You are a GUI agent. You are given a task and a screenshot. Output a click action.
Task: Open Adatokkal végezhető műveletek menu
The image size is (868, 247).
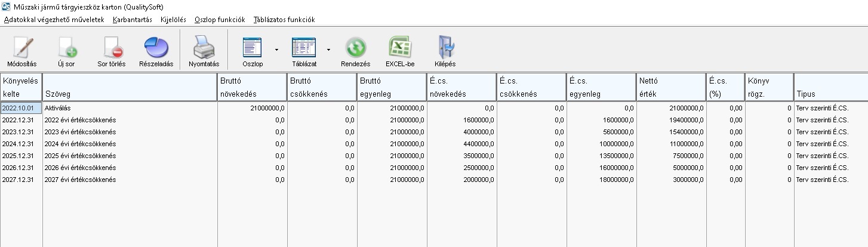pos(54,20)
